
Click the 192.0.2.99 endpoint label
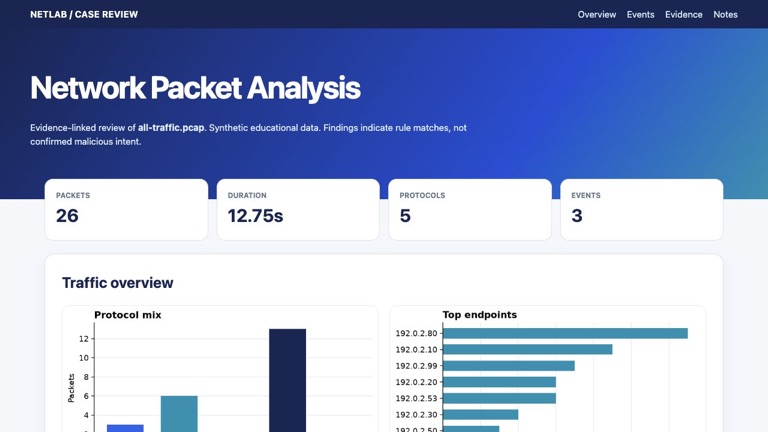pos(416,366)
